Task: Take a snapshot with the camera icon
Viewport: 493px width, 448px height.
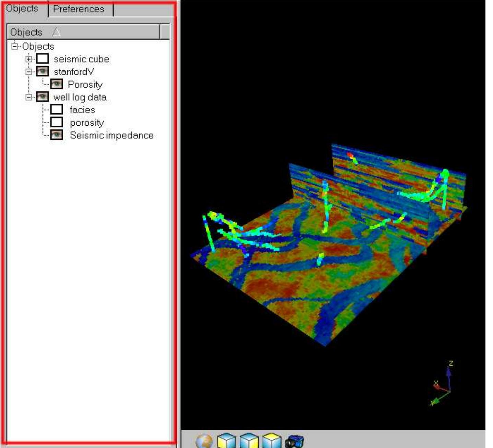Action: [x=294, y=441]
